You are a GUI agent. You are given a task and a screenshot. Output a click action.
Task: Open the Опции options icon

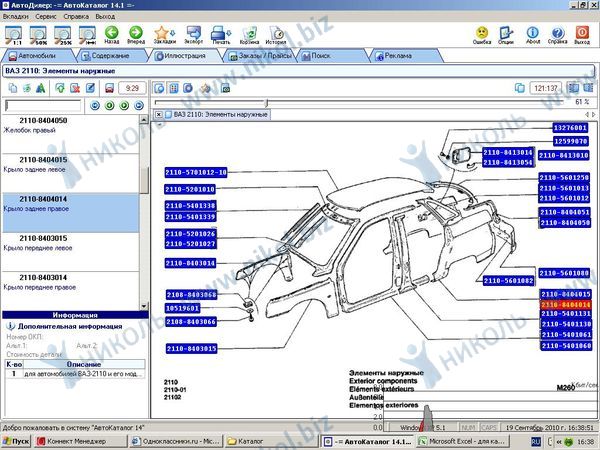point(506,35)
